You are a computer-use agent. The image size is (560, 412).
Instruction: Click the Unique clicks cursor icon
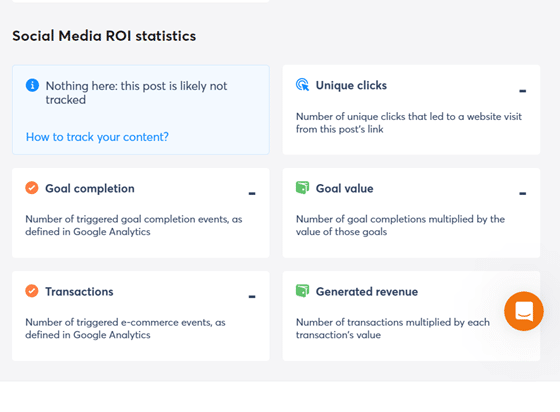pyautogui.click(x=302, y=85)
